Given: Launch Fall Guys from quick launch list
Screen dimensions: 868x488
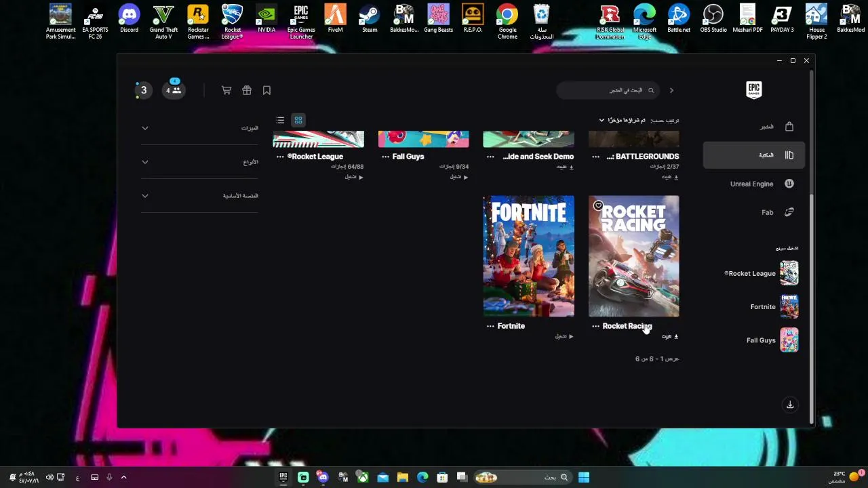Looking at the screenshot, I should [772, 340].
